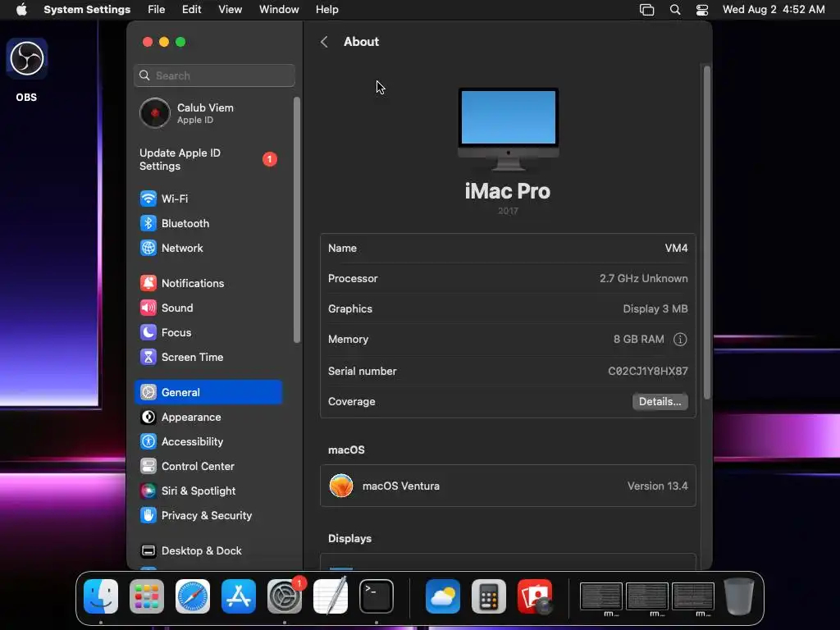Image resolution: width=840 pixels, height=630 pixels.
Task: Open Calculator from the Dock
Action: click(489, 596)
